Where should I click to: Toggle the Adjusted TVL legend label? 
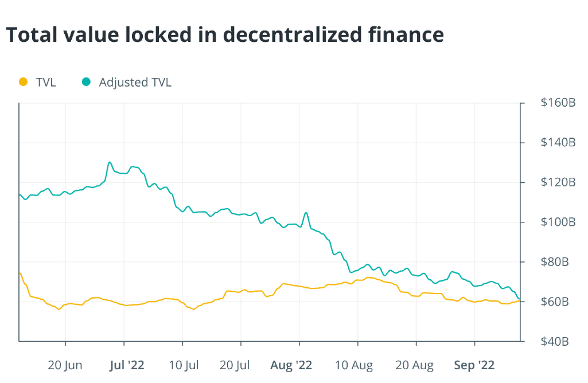[x=135, y=82]
